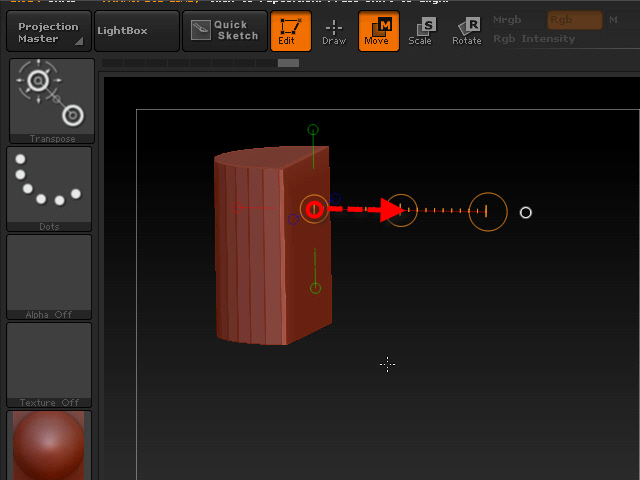
Task: Toggle the Move transpose mode
Action: click(x=378, y=31)
